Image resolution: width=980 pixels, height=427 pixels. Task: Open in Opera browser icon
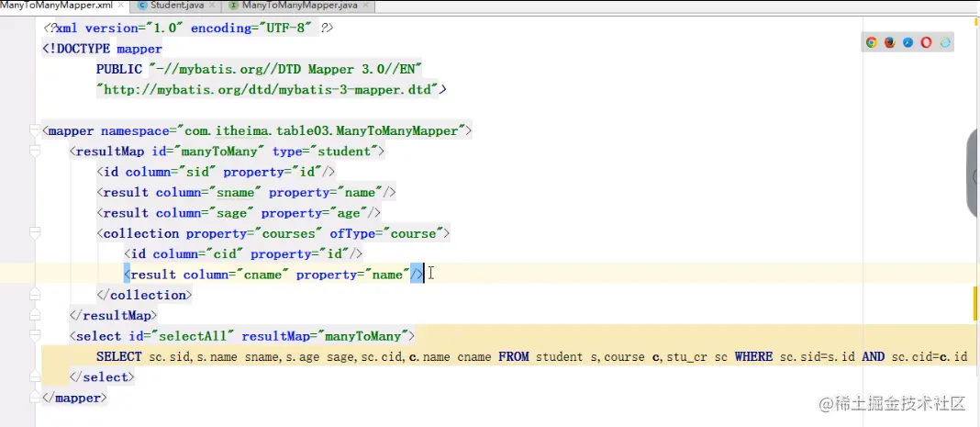click(926, 42)
